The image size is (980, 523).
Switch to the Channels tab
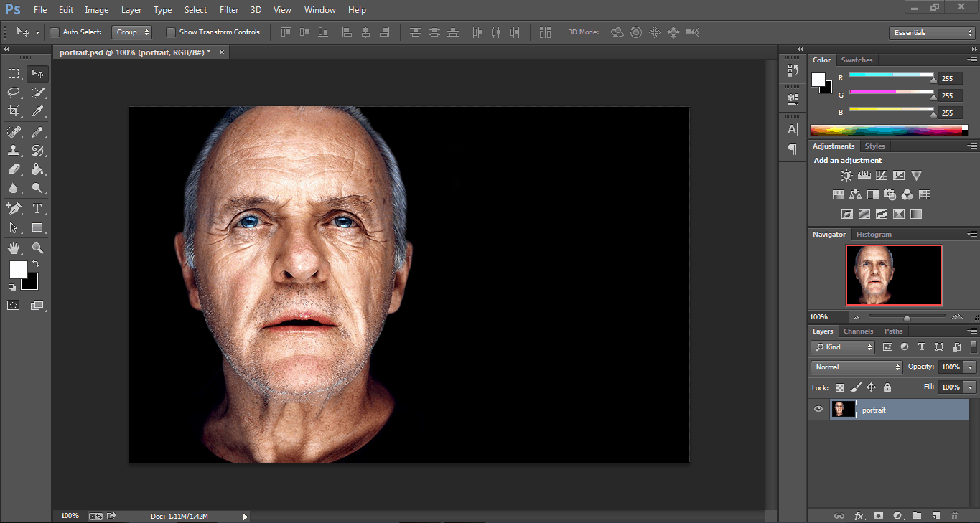tap(858, 331)
